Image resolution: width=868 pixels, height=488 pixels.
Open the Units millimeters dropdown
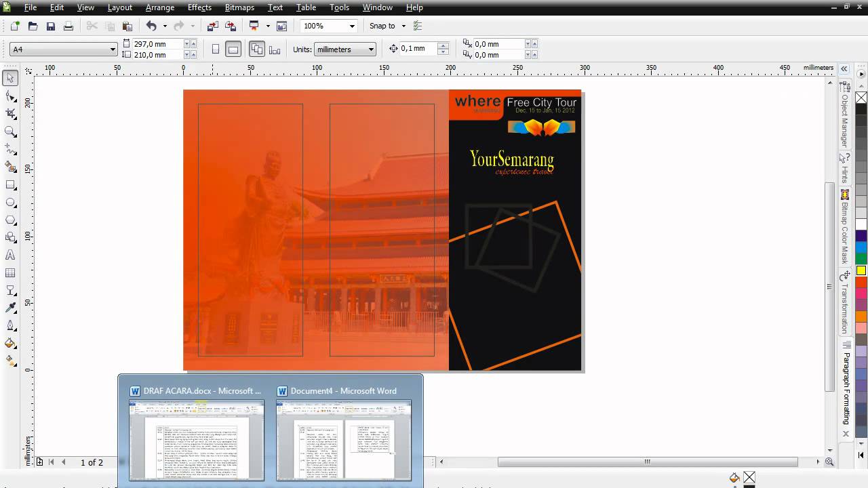(371, 49)
